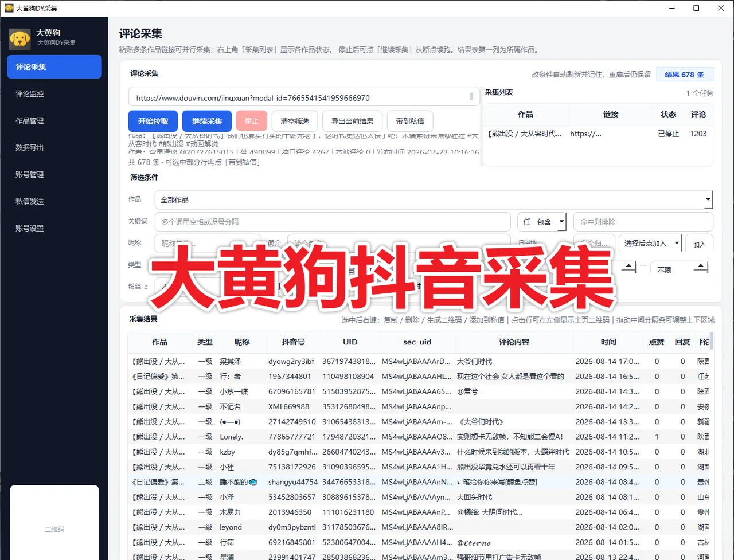
Task: Sort by the UID column header
Action: [350, 342]
